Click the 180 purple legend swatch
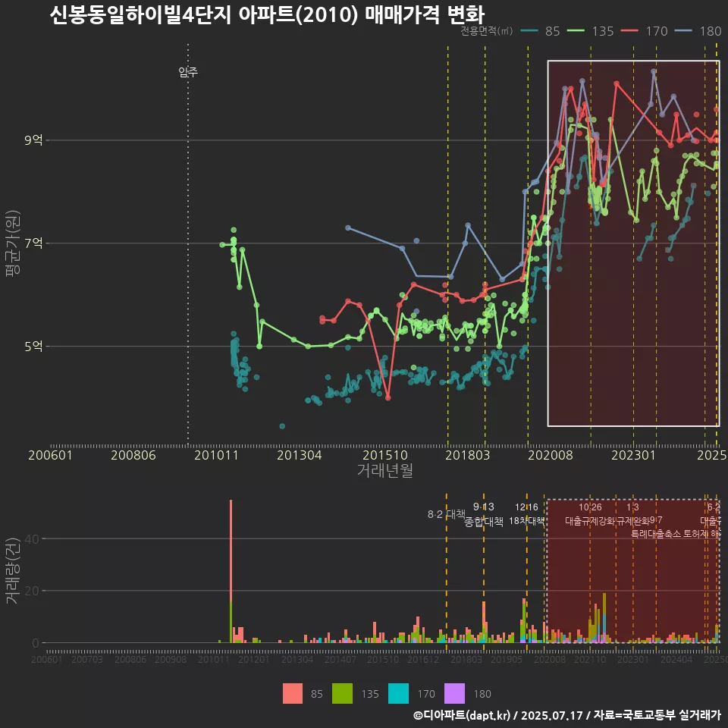 (x=454, y=694)
